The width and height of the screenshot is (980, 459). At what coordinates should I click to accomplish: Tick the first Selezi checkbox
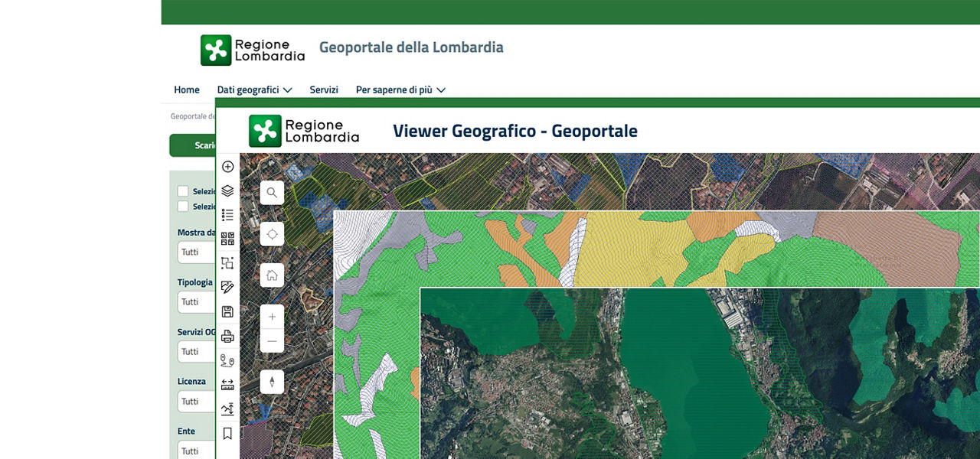point(183,191)
